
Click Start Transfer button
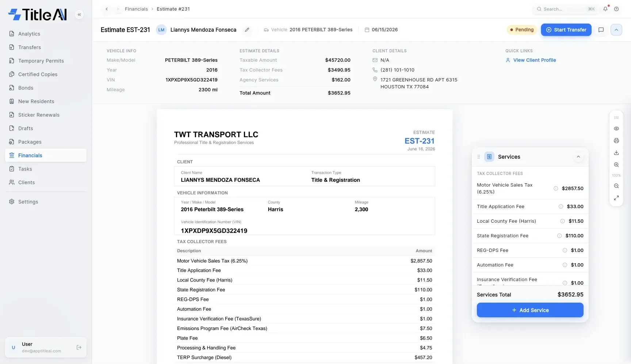click(566, 30)
